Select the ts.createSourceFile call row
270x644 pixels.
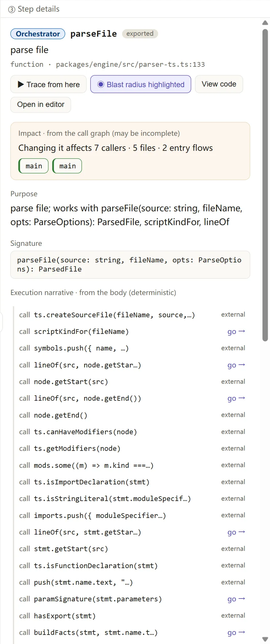(132, 315)
